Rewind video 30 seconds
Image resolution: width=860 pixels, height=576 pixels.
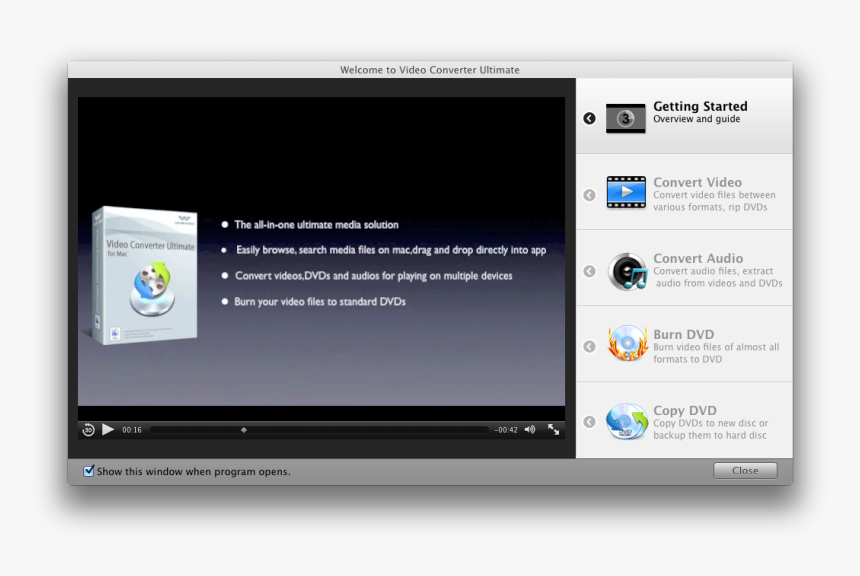[88, 430]
